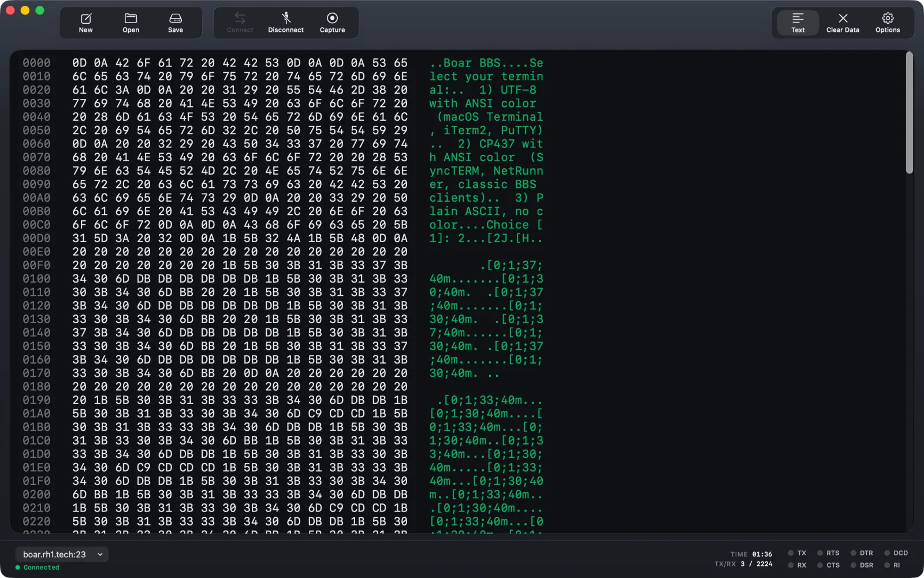Click the vertical scrollbar thumb
This screenshot has height=578, width=924.
(909, 113)
